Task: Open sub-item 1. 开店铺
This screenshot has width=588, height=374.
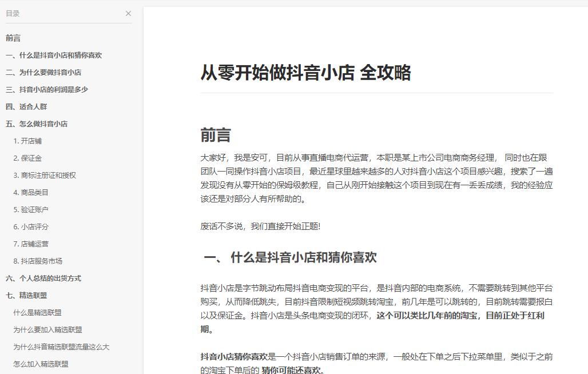Action: [27, 141]
